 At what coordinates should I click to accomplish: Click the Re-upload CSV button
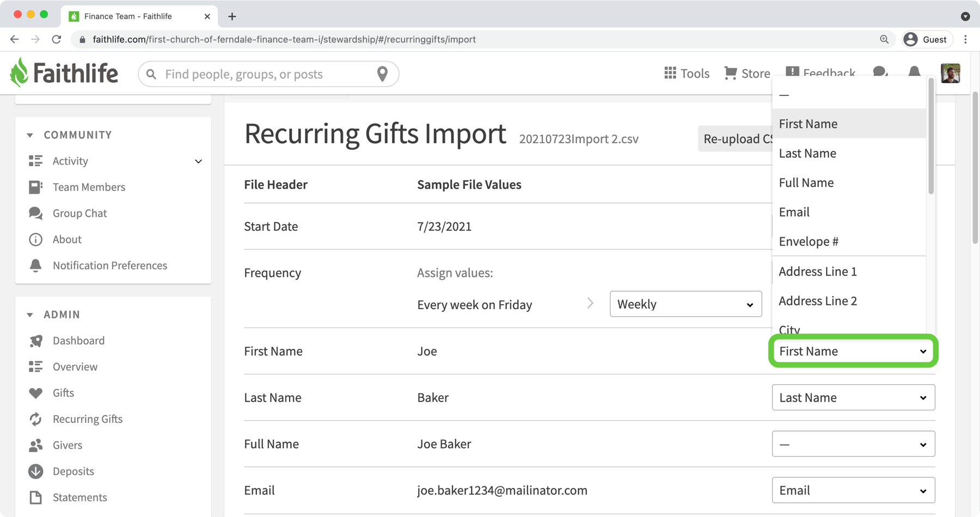[x=736, y=139]
